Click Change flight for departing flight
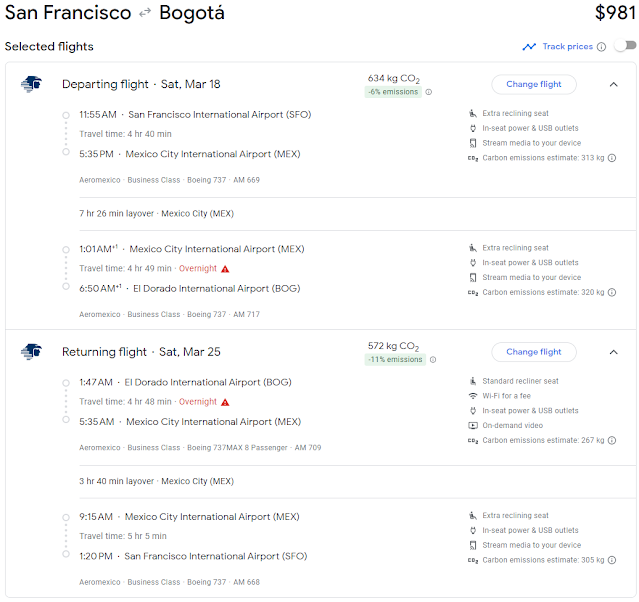Image resolution: width=639 pixels, height=602 pixels. [x=533, y=85]
